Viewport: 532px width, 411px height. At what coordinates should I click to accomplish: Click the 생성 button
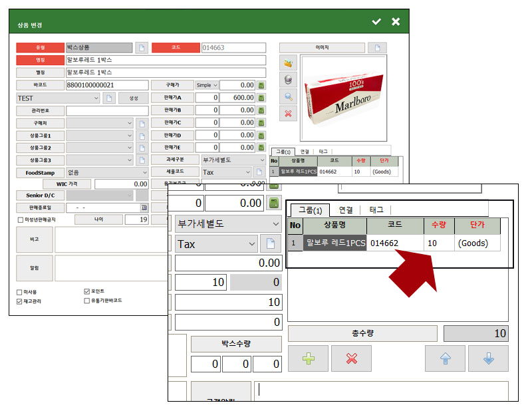point(134,98)
